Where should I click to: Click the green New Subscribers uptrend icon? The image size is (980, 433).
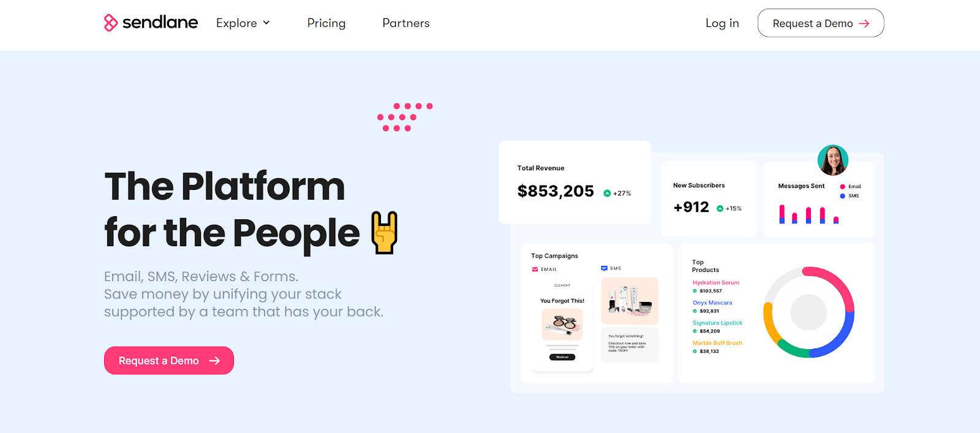point(720,209)
